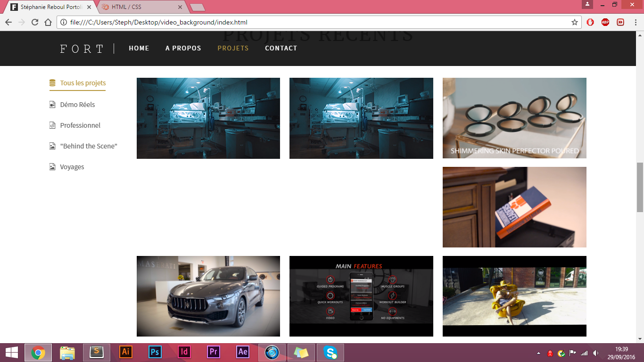This screenshot has height=362, width=644.
Task: Click the browser home icon
Action: click(48, 22)
